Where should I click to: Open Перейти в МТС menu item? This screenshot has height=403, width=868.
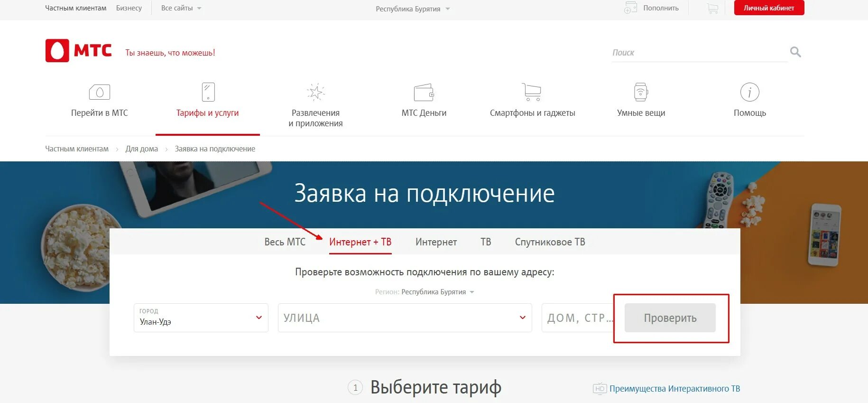click(x=100, y=113)
